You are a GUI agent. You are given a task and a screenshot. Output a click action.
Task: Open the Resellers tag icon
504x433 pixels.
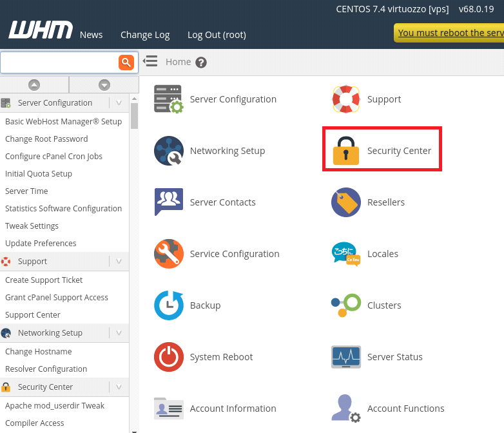click(x=346, y=202)
